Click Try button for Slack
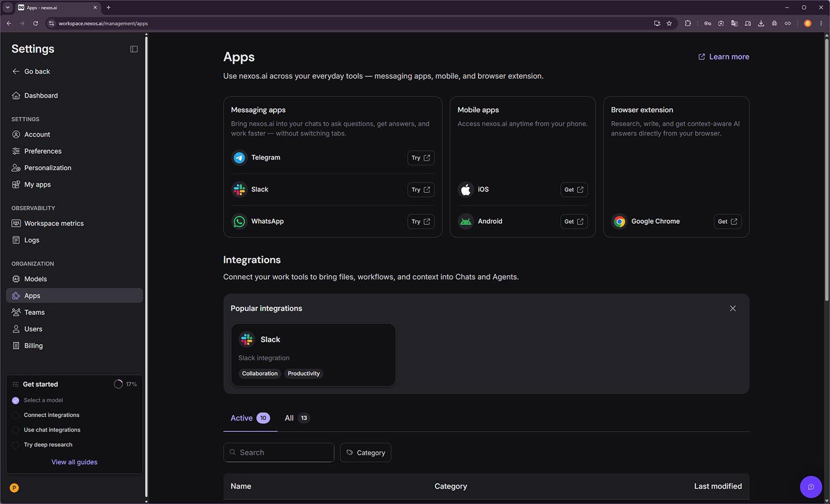 [x=421, y=189]
